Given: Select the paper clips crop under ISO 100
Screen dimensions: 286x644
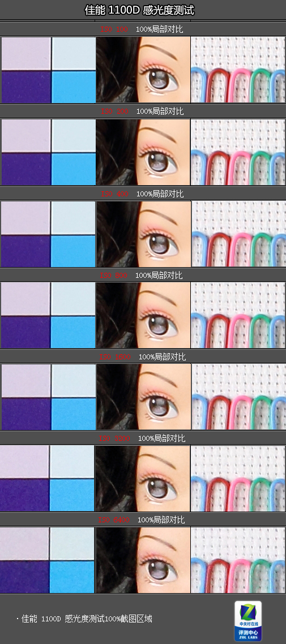Looking at the screenshot, I should 238,70.
